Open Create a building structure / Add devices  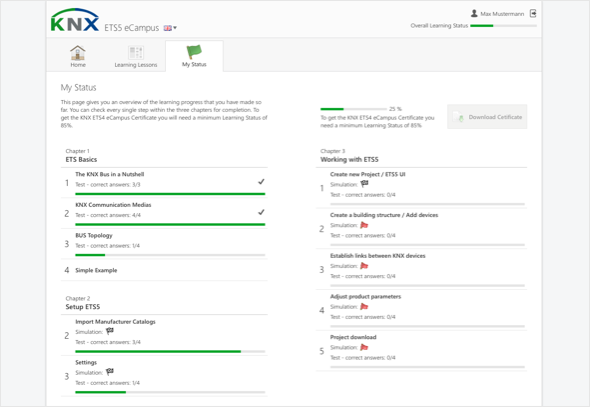tap(384, 215)
